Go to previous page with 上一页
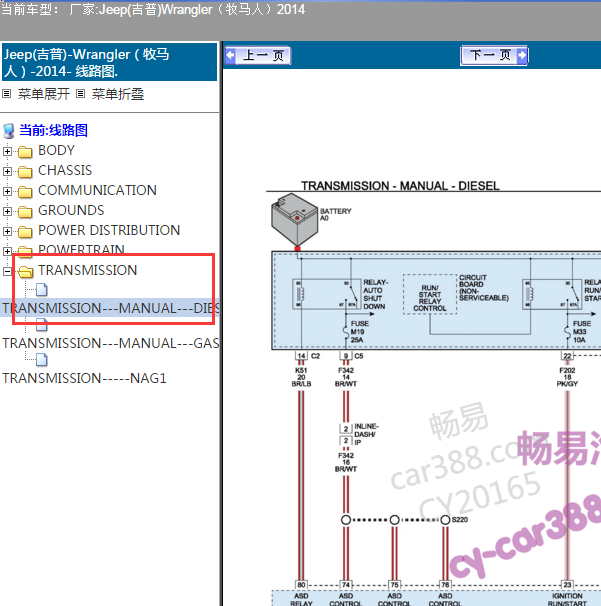This screenshot has height=606, width=601. [258, 55]
